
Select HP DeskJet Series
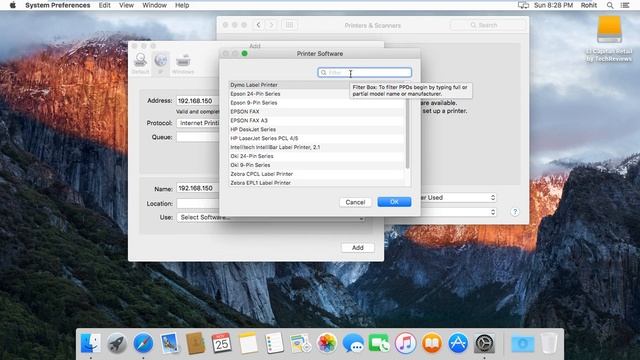317,129
